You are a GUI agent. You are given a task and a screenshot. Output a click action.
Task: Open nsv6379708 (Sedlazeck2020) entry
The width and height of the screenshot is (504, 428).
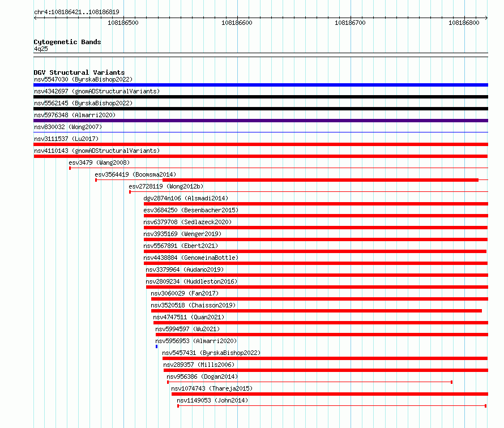[x=187, y=222]
